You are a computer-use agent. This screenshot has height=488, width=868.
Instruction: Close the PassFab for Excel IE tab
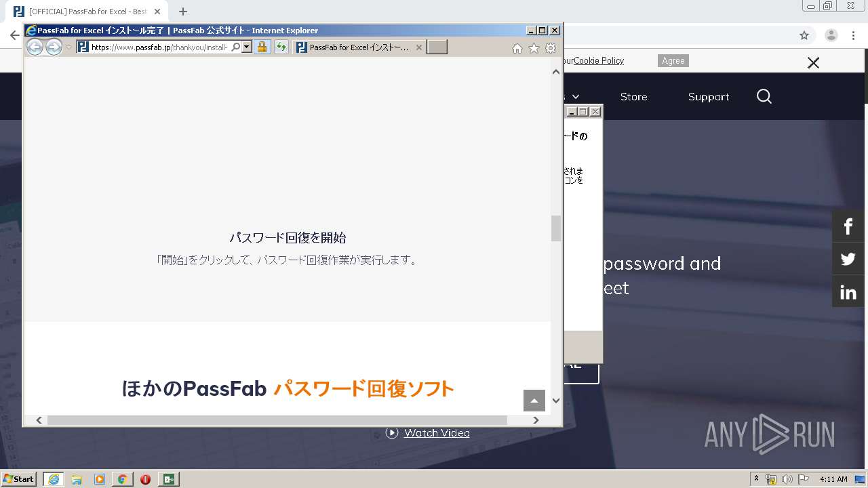pyautogui.click(x=418, y=47)
